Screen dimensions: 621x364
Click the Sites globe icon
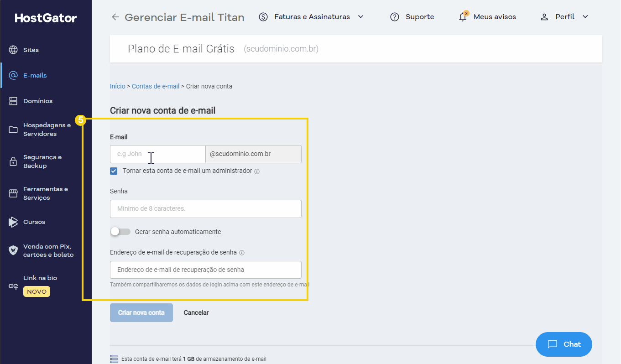pos(13,50)
